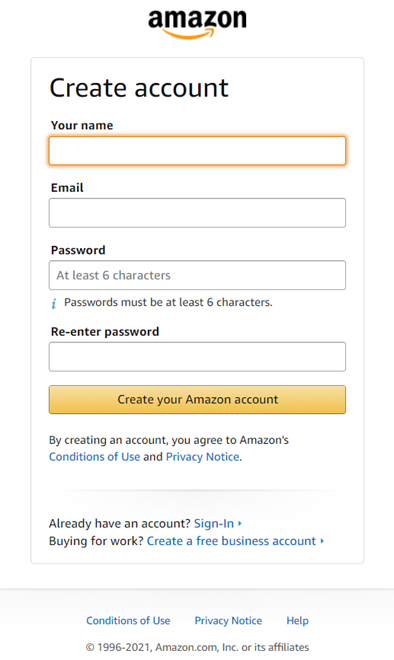The width and height of the screenshot is (394, 660).
Task: Select the Email input box
Action: click(x=197, y=213)
